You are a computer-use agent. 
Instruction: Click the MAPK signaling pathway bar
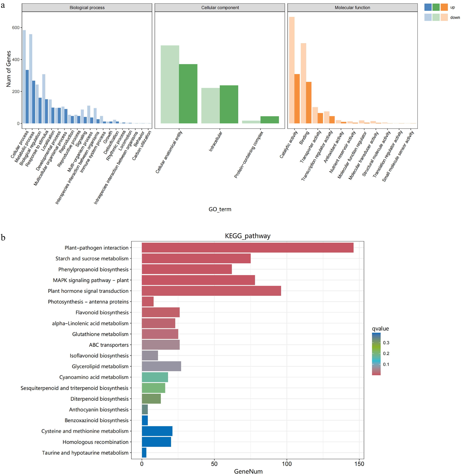pyautogui.click(x=198, y=280)
